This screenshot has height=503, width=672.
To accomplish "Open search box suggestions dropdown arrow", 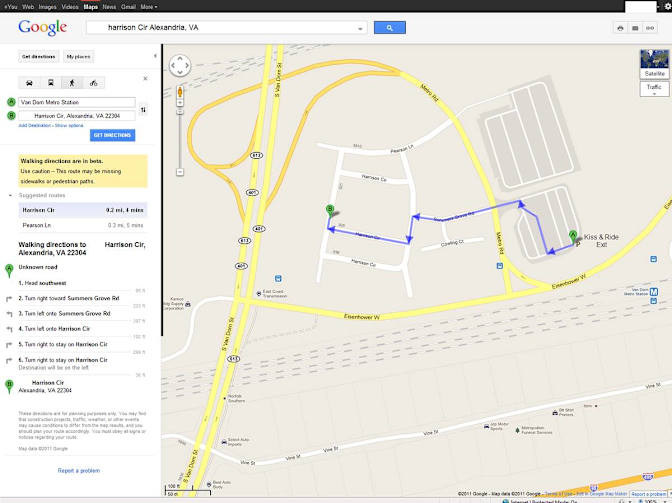I will pos(360,28).
